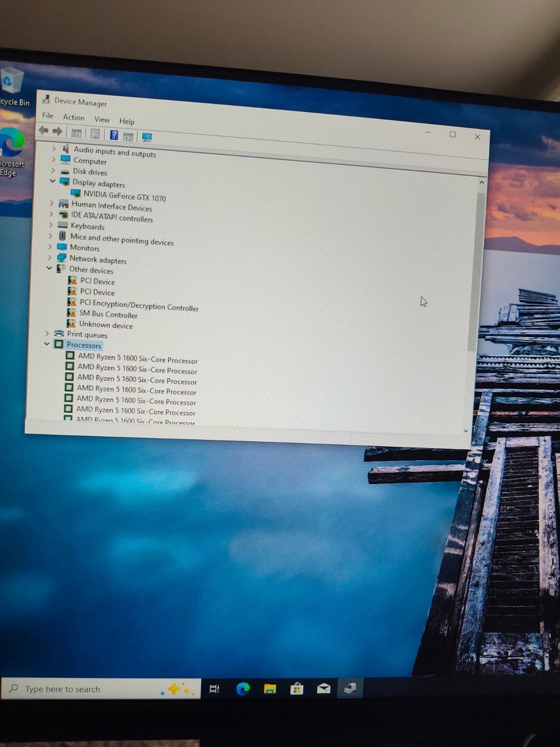Image resolution: width=560 pixels, height=747 pixels.
Task: Click the Type here to search box
Action: point(101,689)
